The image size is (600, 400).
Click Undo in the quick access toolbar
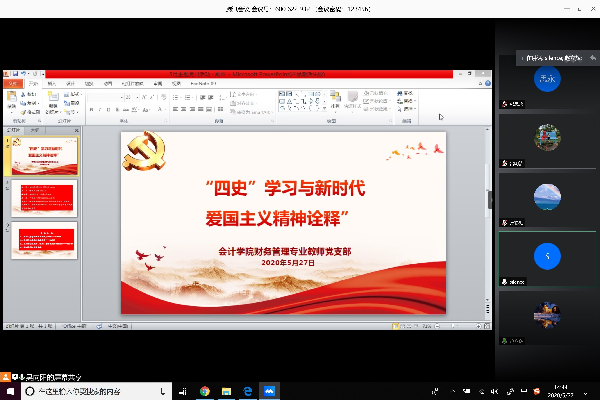(x=26, y=74)
